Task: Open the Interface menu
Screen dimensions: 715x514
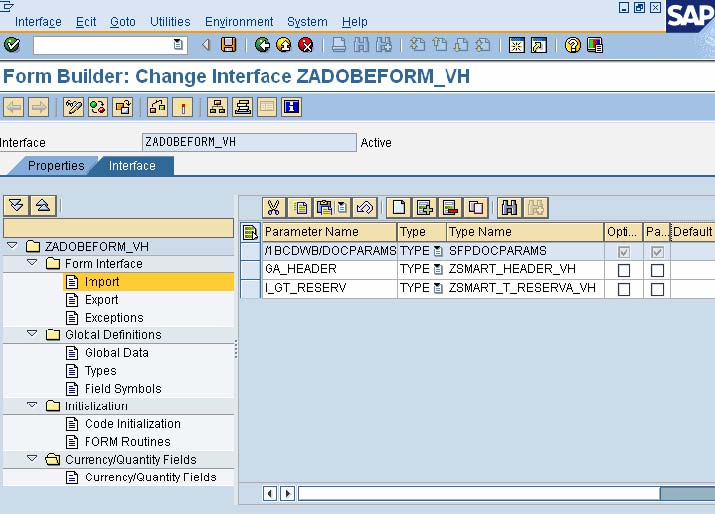Action: click(38, 22)
